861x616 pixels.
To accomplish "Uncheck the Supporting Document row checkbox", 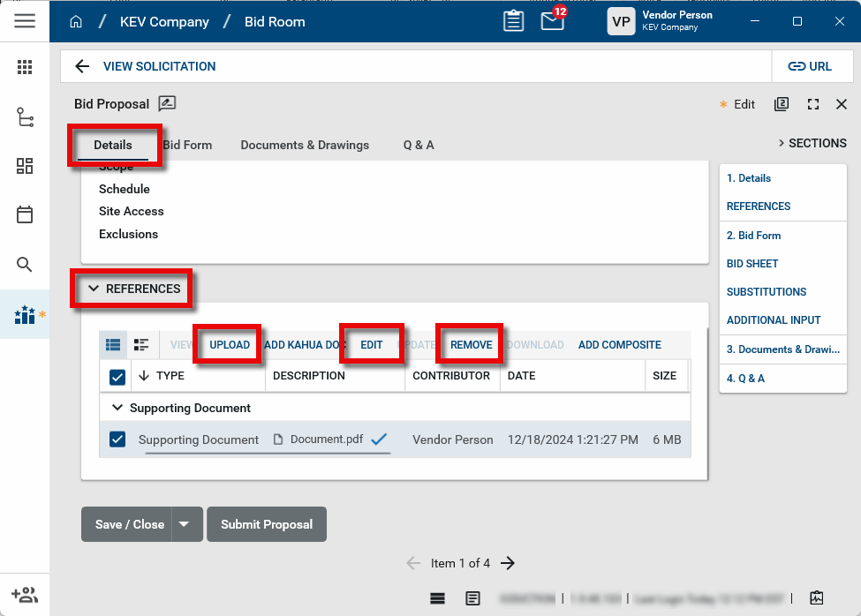I will 117,439.
